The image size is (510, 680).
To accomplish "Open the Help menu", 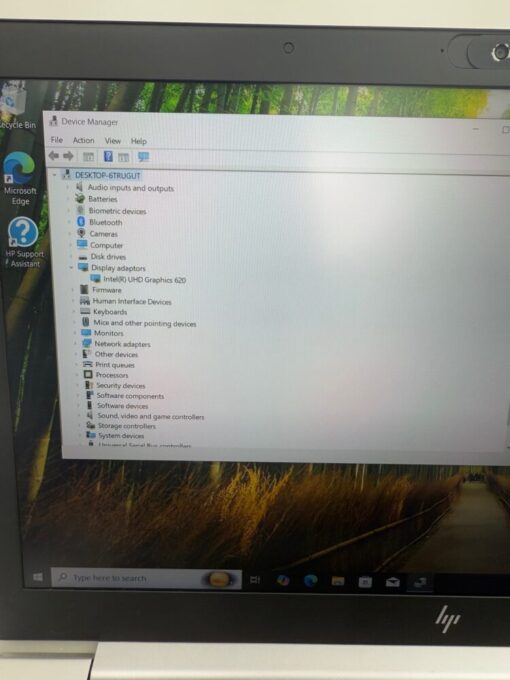I will coord(139,141).
